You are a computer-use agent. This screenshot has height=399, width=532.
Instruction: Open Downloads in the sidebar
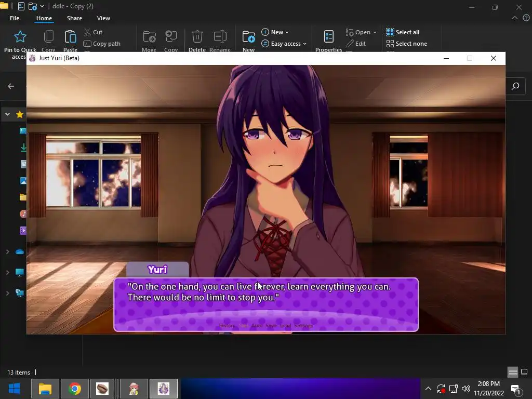coord(23,148)
